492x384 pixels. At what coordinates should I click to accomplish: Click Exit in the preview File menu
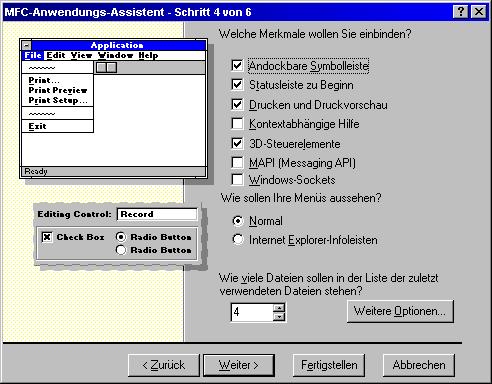coord(37,126)
